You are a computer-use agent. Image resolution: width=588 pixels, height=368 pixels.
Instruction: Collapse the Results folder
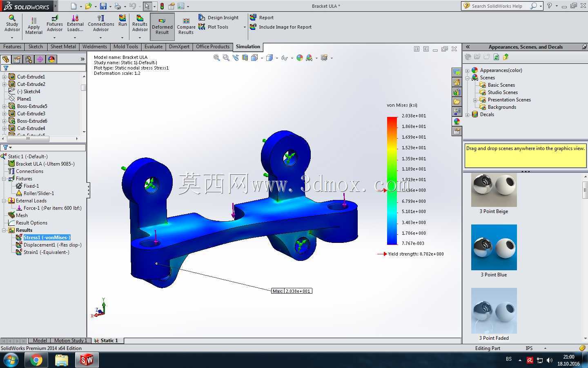pos(4,230)
